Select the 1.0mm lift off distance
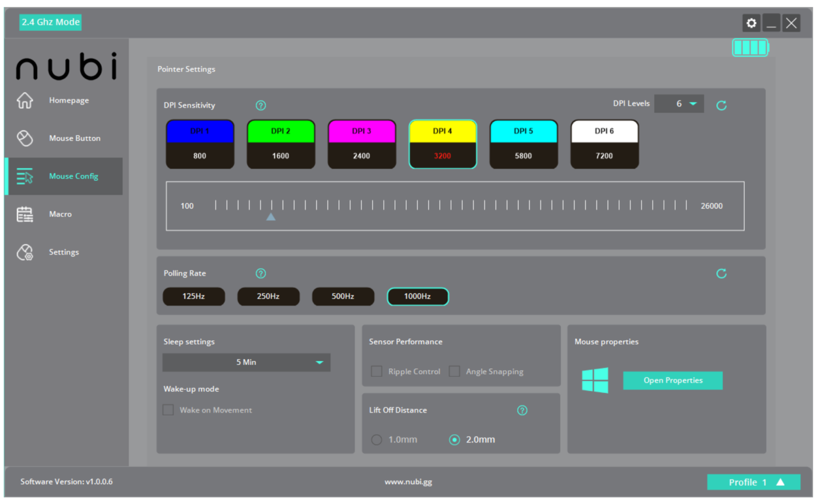Screen dimensions: 818x504 click(x=377, y=440)
